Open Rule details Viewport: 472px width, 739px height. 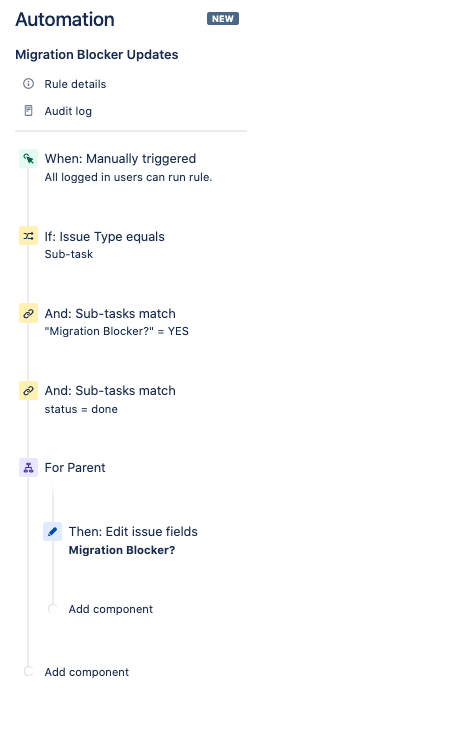click(x=75, y=84)
